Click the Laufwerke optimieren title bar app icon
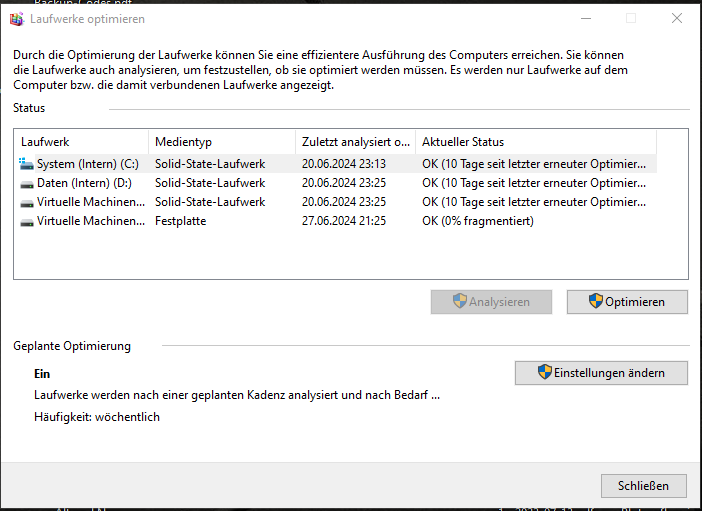Screen dimensions: 702x511 17,19
